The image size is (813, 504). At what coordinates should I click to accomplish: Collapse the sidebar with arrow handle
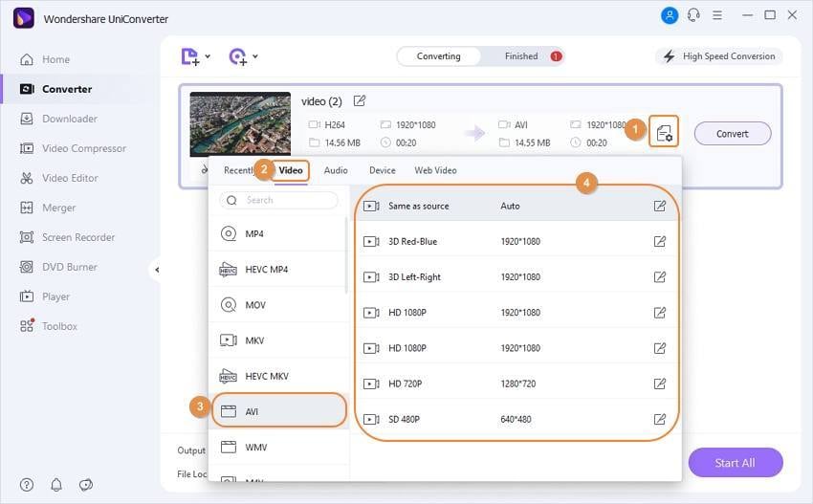[156, 270]
